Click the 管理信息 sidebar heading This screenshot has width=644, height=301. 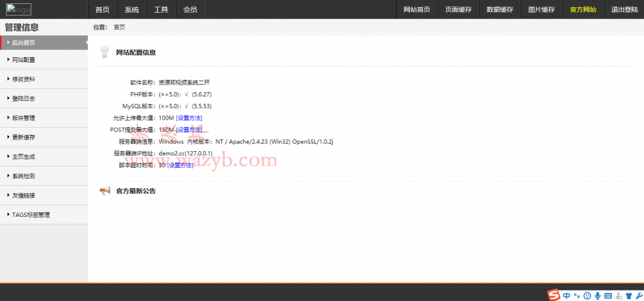21,28
